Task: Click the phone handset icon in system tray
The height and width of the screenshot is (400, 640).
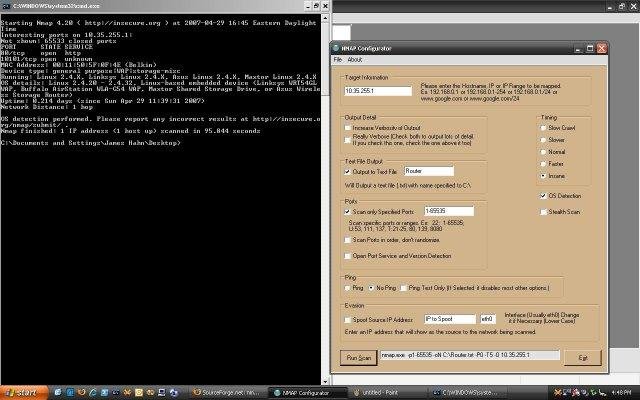Action: (602, 393)
